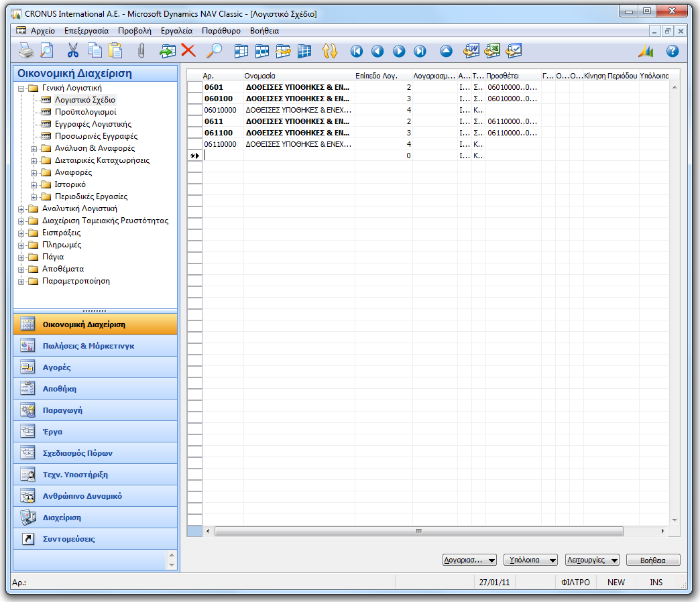Image resolution: width=700 pixels, height=602 pixels.
Task: Open Συντομεύσεις shortcuts section
Action: 95,538
